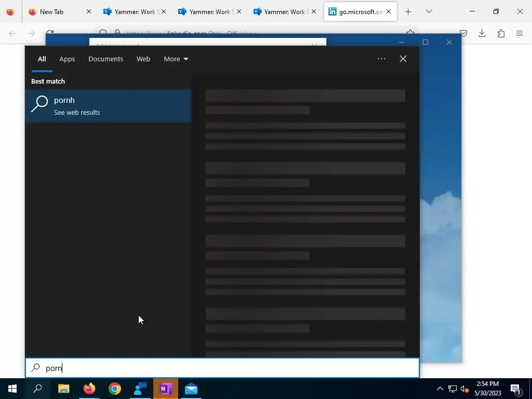Open Firefox extensions puzzle icon

point(501,33)
